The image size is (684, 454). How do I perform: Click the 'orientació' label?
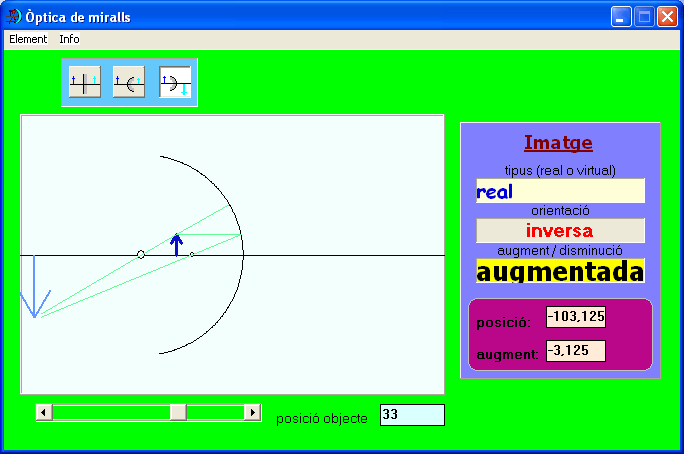point(560,211)
